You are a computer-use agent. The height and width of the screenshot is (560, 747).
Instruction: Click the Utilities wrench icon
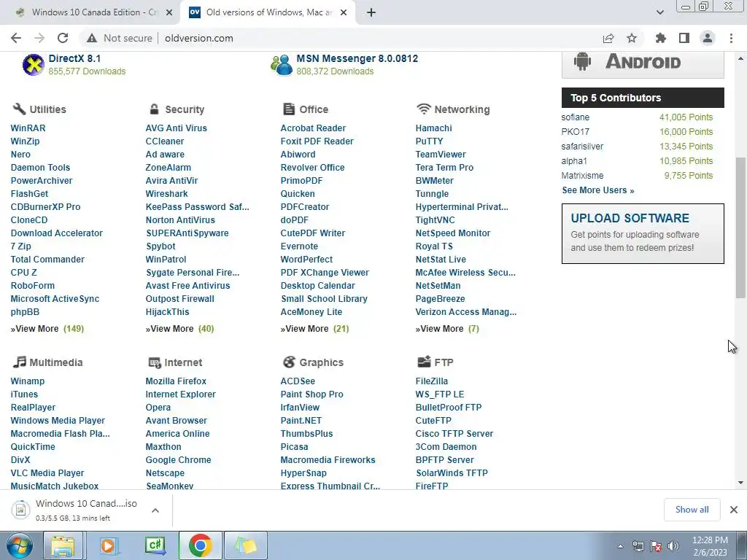point(18,109)
